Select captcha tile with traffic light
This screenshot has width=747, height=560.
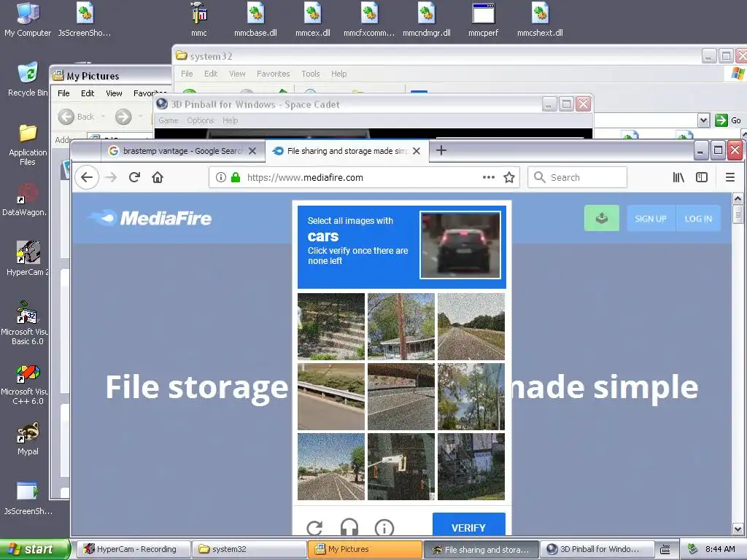coord(401,467)
